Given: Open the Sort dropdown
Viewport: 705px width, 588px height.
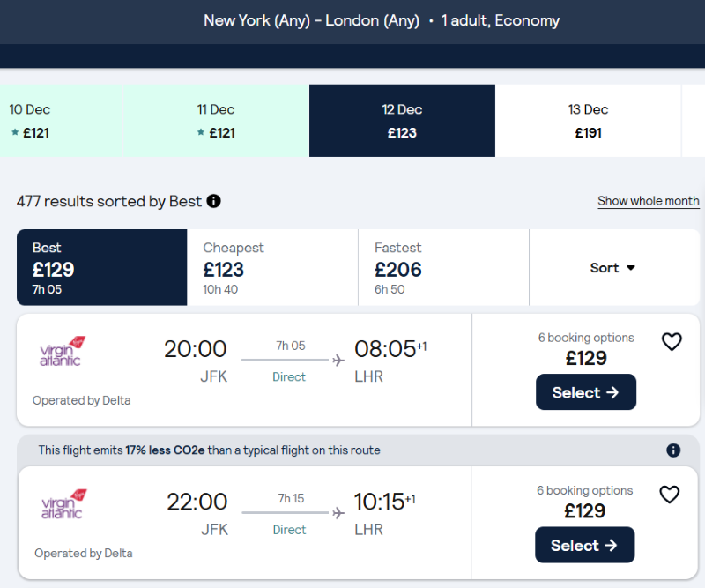Looking at the screenshot, I should point(613,268).
